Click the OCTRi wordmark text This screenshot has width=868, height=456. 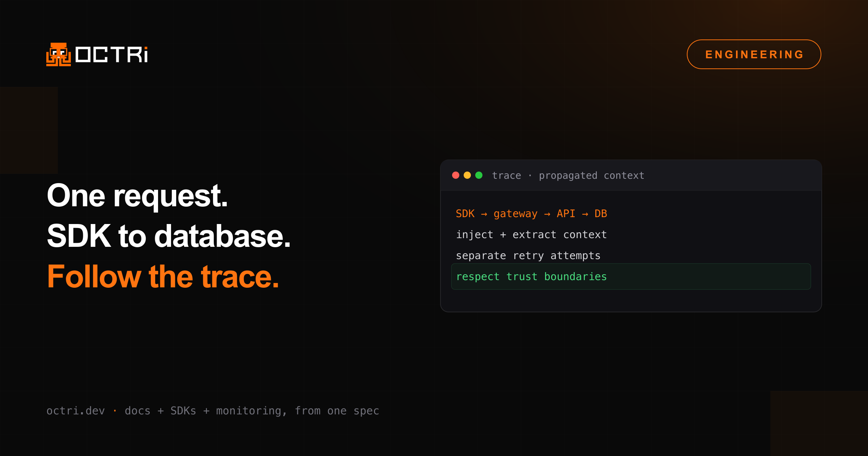[111, 55]
